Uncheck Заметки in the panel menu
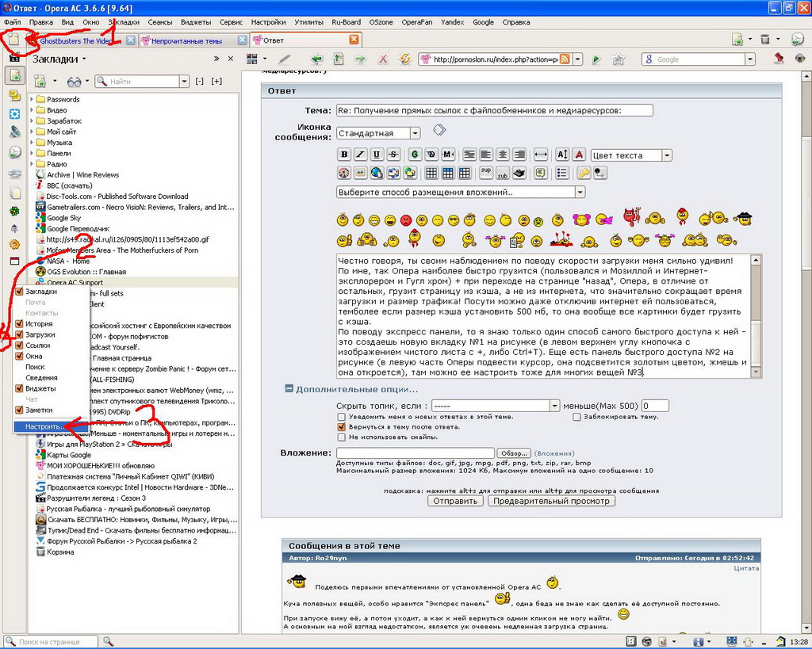The image size is (812, 649). tap(20, 410)
